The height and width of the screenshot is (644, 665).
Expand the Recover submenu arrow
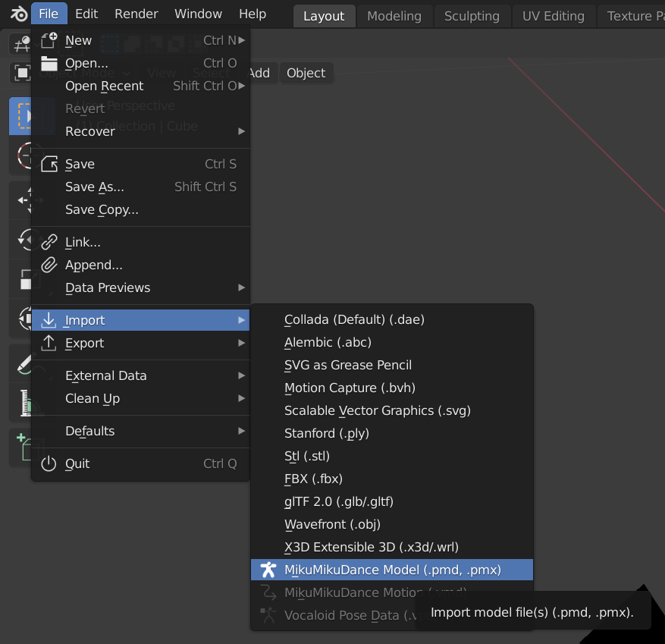(242, 131)
